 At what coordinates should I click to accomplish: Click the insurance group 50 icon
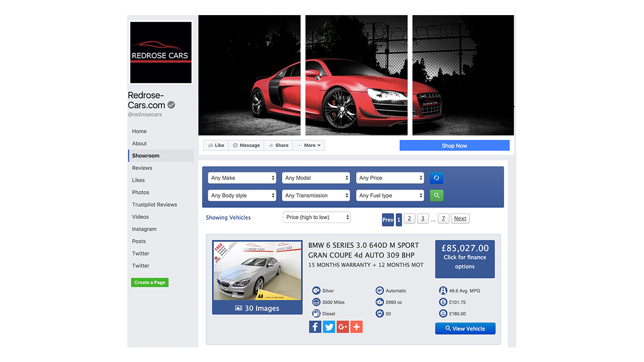[379, 314]
